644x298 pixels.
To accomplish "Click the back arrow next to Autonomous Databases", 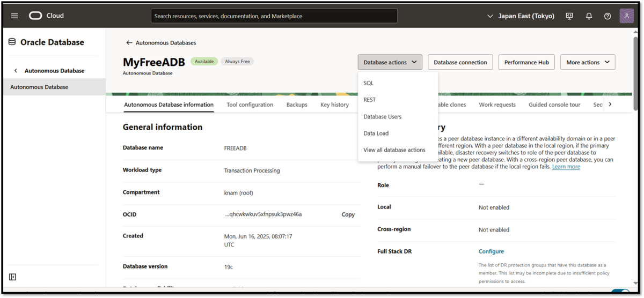I will click(129, 43).
